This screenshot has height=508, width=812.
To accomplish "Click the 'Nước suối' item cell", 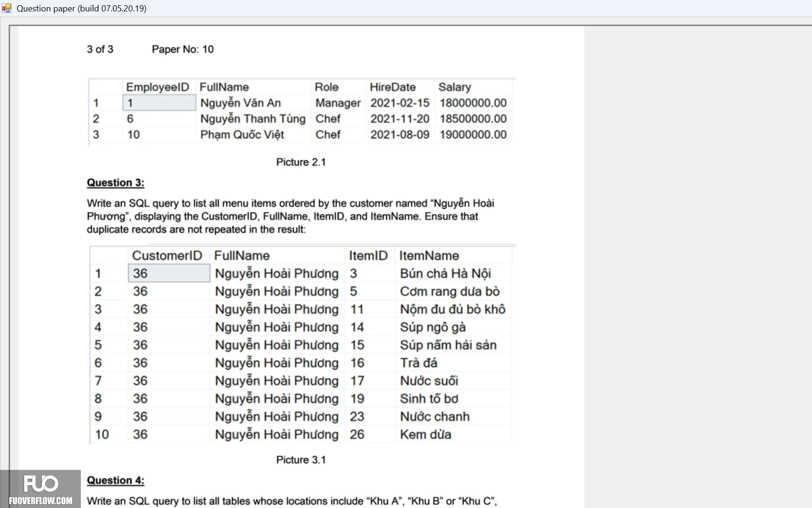I will (429, 381).
